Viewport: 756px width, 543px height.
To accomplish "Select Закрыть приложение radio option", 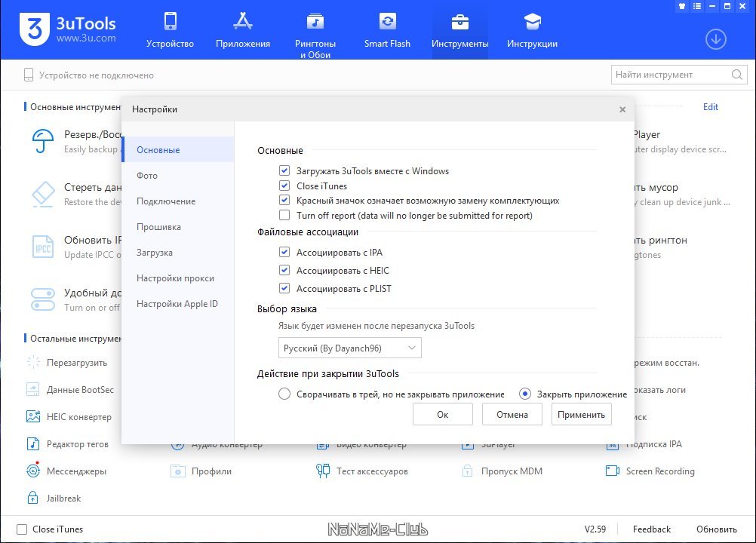I will [525, 394].
